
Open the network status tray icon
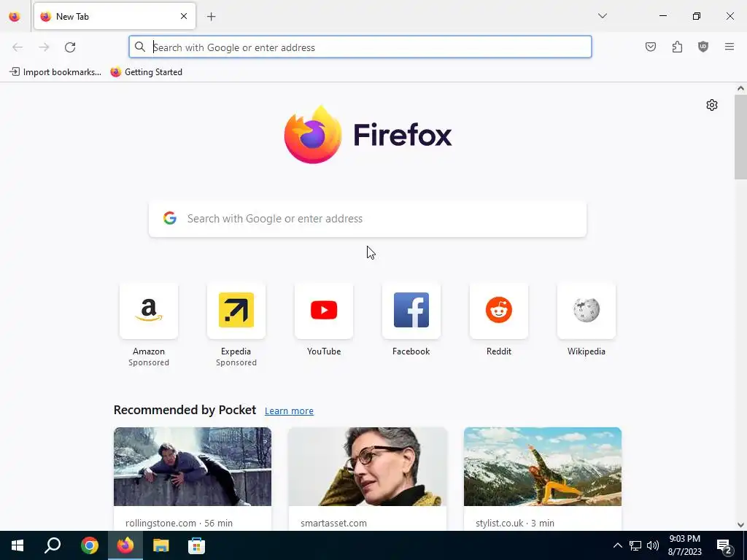tap(635, 545)
